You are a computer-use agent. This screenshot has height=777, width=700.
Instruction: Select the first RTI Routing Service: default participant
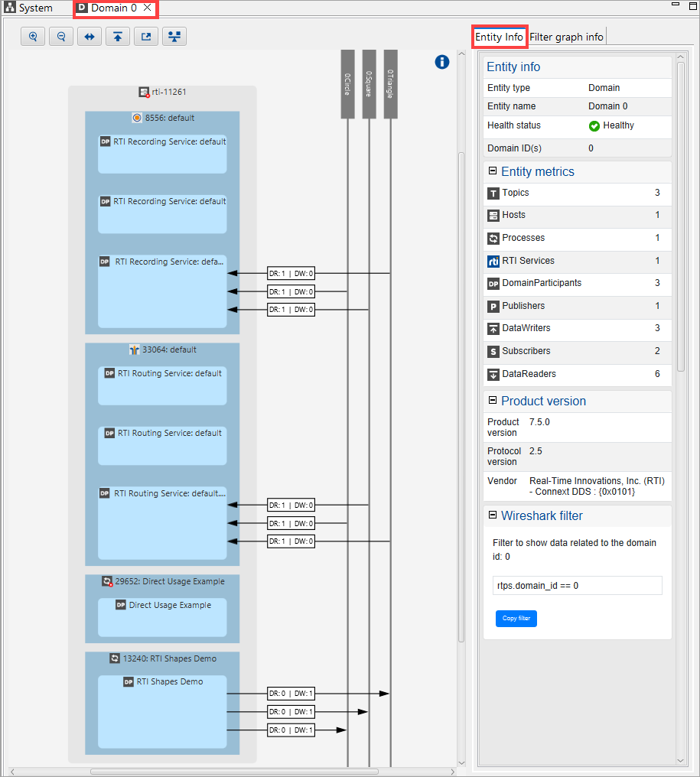162,386
